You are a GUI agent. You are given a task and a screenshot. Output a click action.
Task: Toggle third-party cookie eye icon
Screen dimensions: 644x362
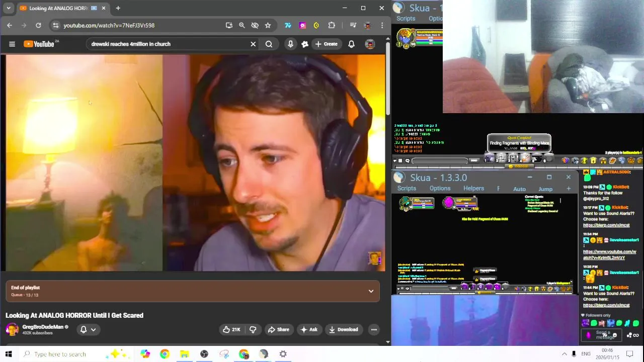255,25
